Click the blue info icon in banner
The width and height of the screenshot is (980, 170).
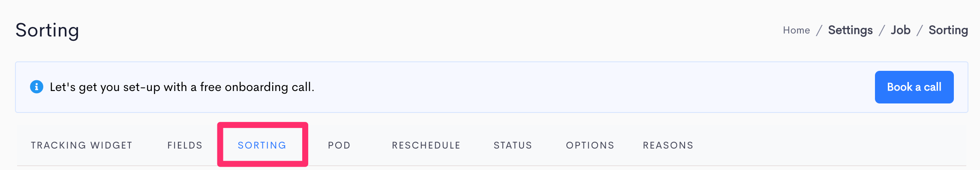[36, 87]
